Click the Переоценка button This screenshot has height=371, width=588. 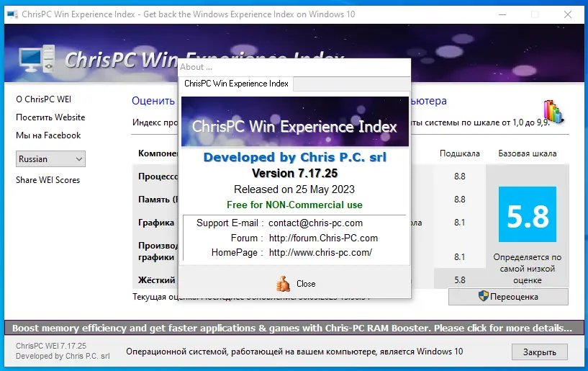[x=508, y=297]
